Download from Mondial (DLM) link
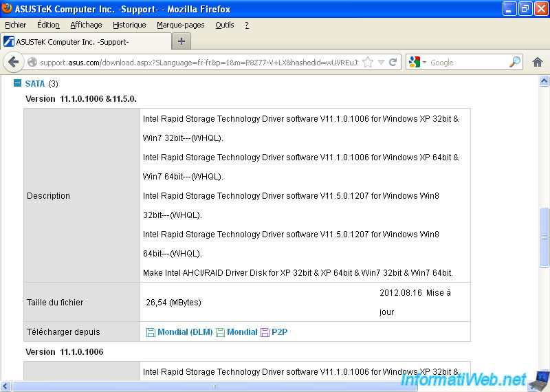Screen dimensions: 550x392 coord(185,332)
